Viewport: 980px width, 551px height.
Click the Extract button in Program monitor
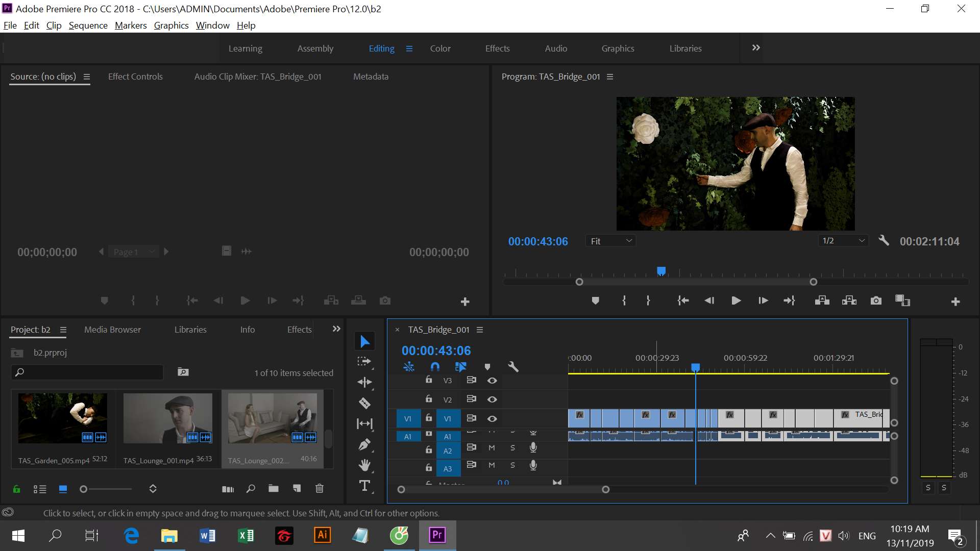(849, 300)
